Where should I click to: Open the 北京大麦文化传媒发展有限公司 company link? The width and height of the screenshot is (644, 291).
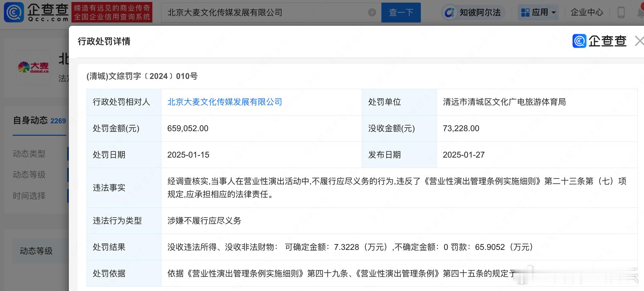coord(225,102)
